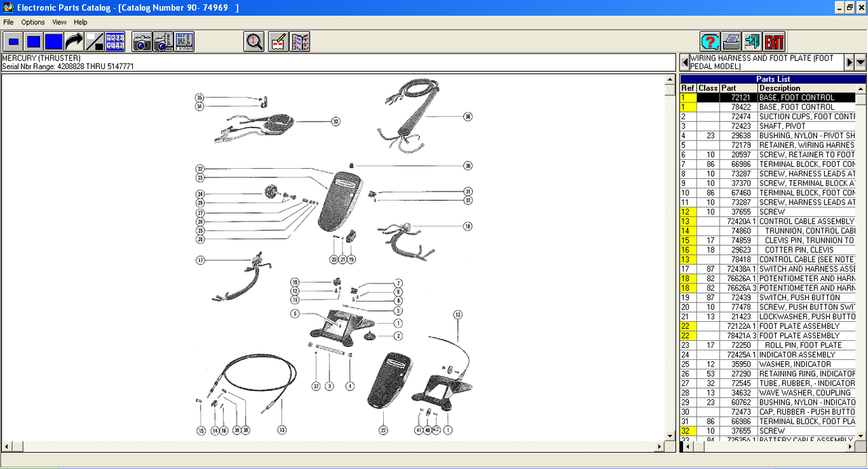Select part 72250 ROLL PIN, FOOT PLATE row
868x469 pixels.
(x=768, y=345)
